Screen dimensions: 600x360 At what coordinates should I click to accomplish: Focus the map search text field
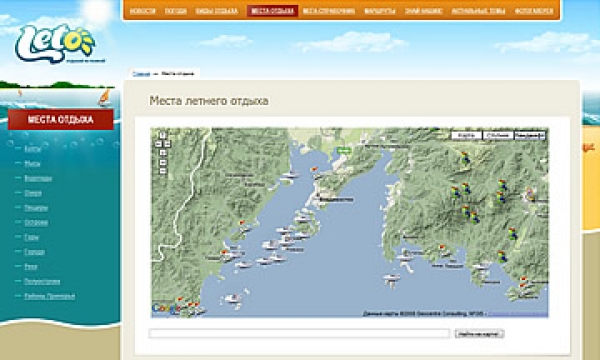[299, 333]
